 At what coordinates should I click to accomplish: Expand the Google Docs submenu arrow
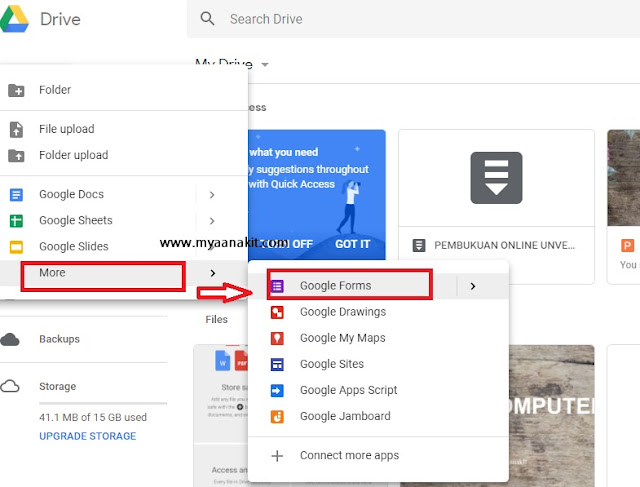click(212, 195)
